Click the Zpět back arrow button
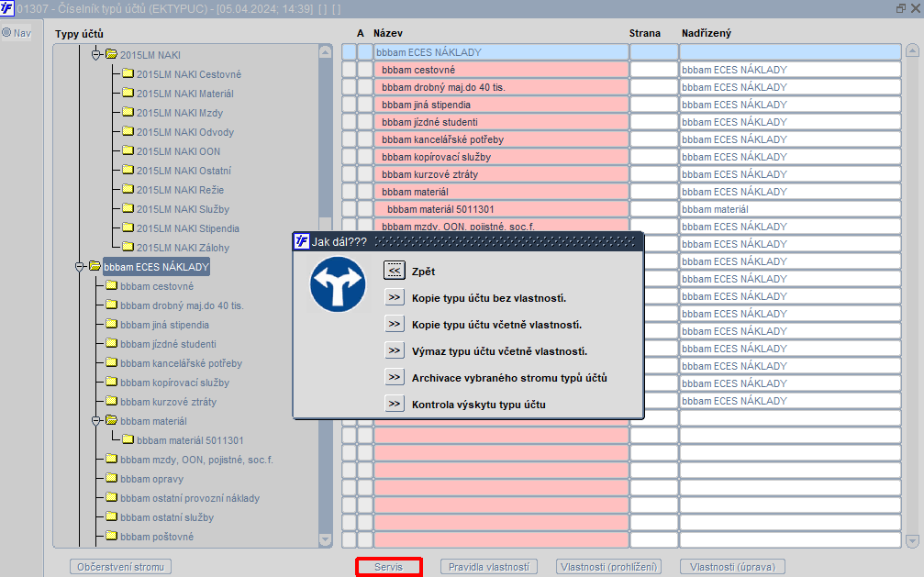 click(395, 271)
